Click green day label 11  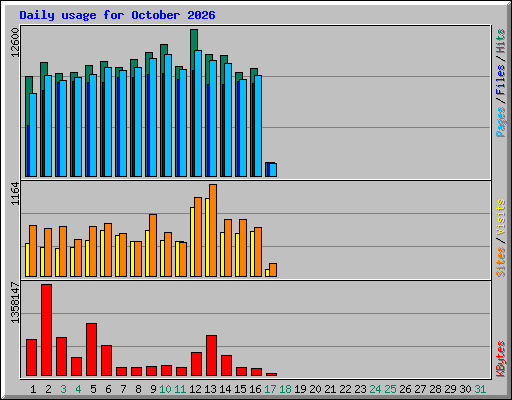coord(180,389)
